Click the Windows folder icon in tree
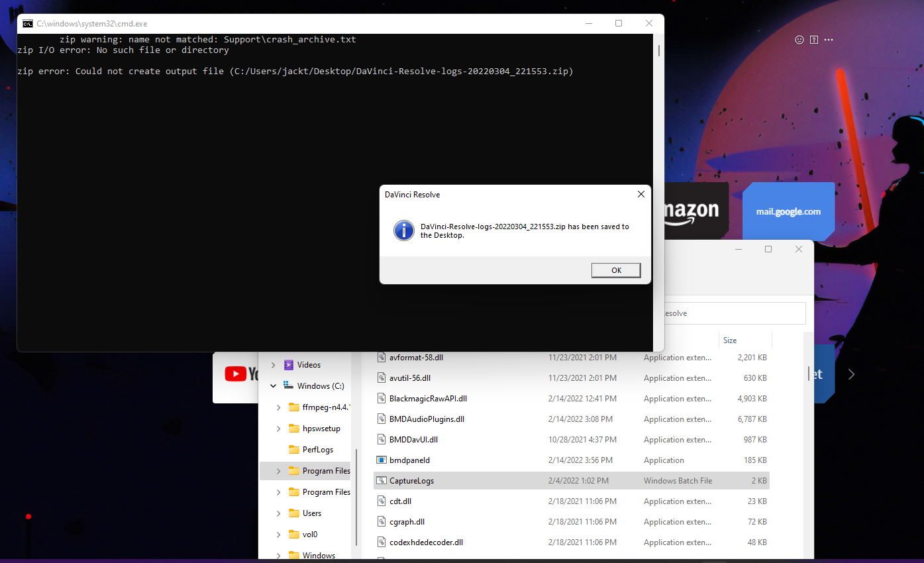 click(294, 556)
